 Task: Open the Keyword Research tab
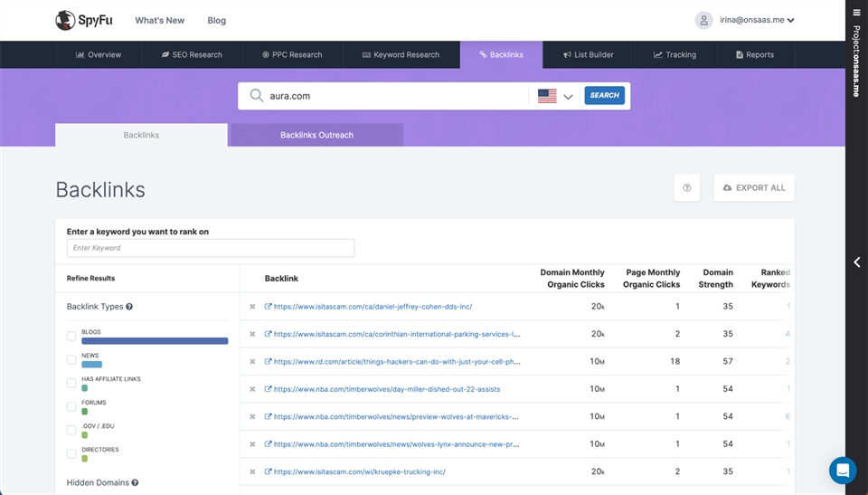[x=401, y=54]
